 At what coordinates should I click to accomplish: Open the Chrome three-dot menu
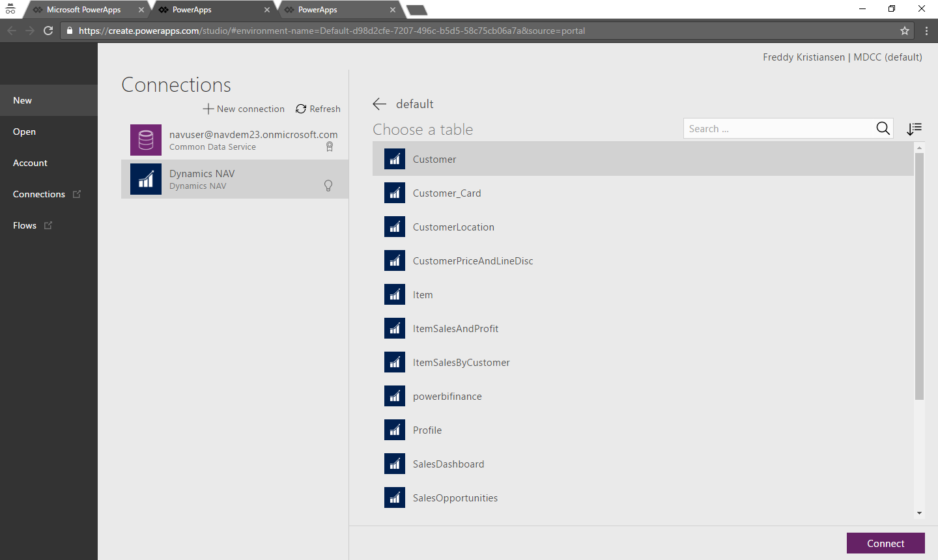coord(926,31)
